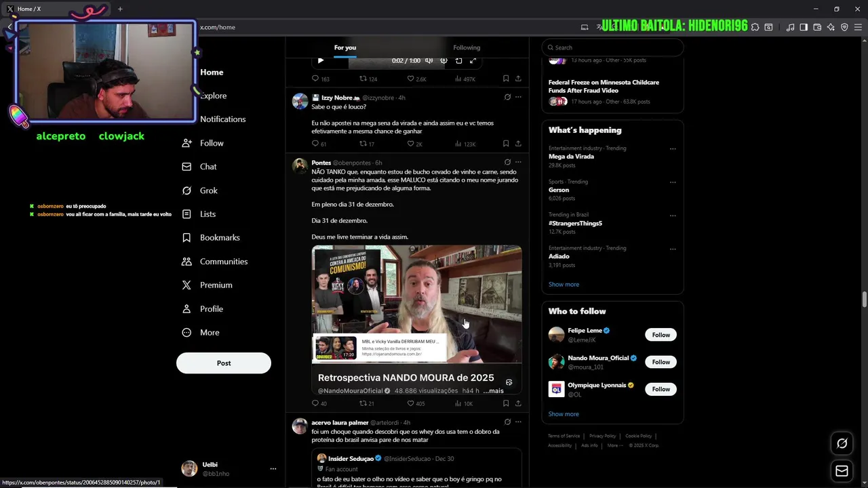The image size is (868, 488).
Task: Open the more menu for #StrangersThings5 trend
Action: pos(673,215)
